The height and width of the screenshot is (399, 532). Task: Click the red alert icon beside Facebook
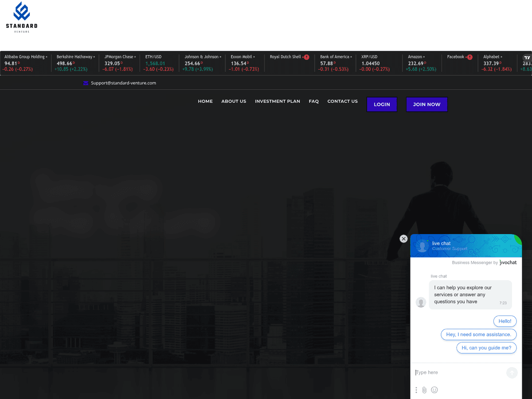[x=470, y=57]
